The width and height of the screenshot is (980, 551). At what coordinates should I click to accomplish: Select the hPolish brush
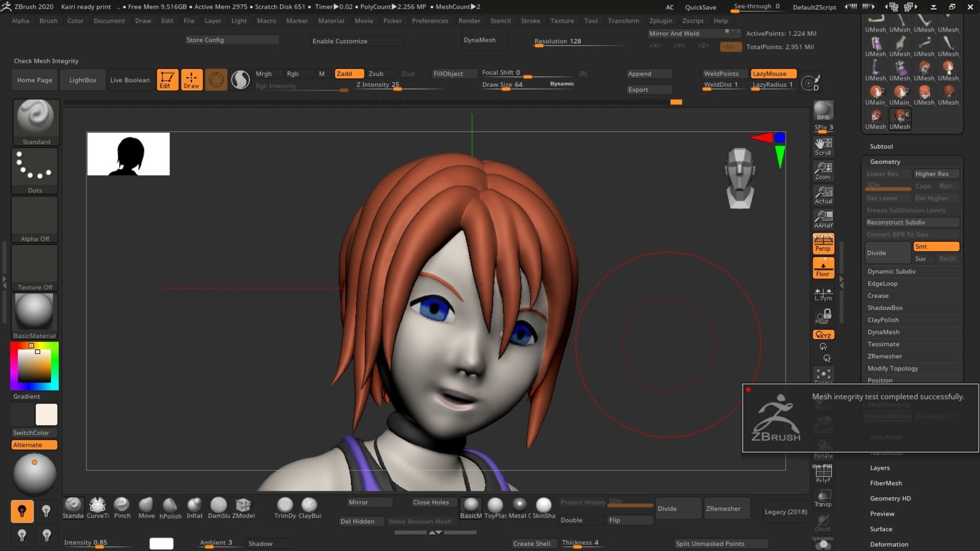(x=170, y=508)
